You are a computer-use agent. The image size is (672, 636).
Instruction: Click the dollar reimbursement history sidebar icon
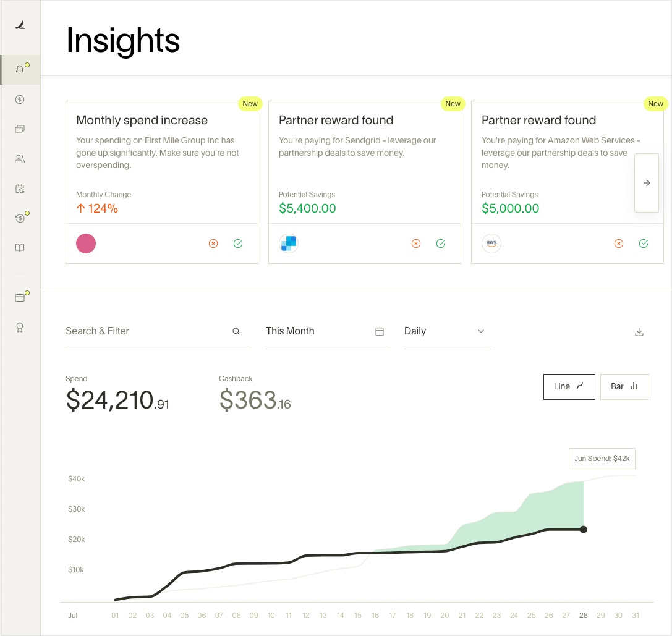(x=20, y=218)
